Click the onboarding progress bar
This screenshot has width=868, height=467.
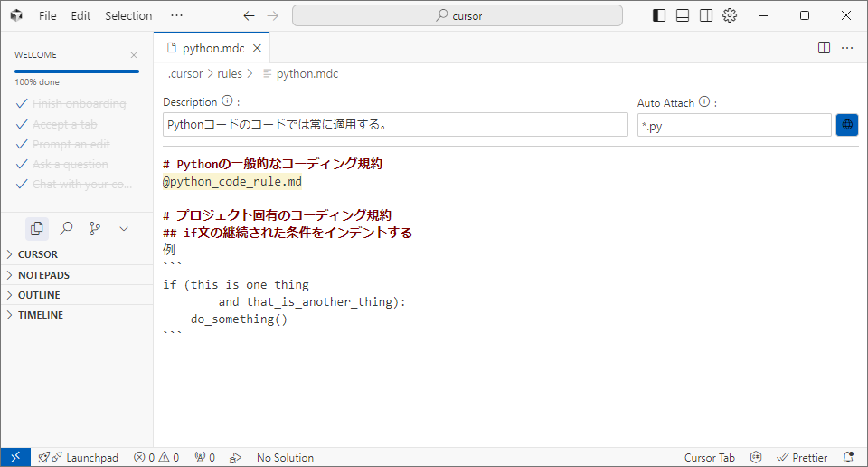point(76,71)
